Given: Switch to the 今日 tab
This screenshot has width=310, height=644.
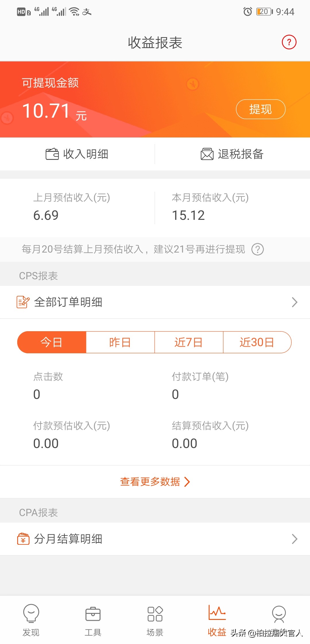Looking at the screenshot, I should pyautogui.click(x=52, y=342).
